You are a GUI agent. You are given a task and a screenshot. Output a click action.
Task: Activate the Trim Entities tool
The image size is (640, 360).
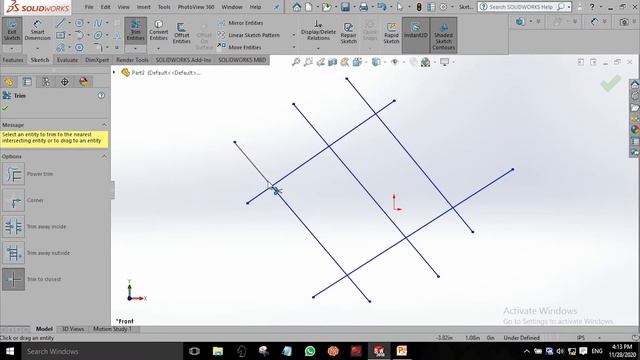135,31
